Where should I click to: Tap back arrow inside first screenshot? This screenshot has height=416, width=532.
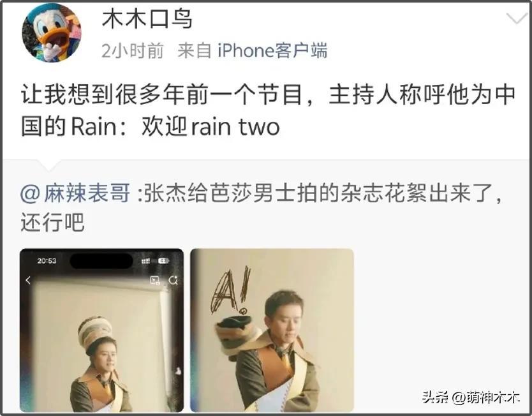(x=28, y=280)
